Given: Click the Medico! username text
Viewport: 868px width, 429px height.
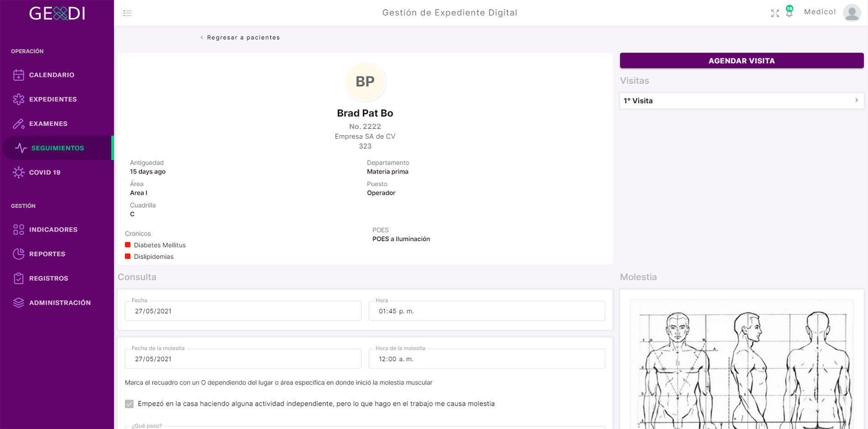Looking at the screenshot, I should click(820, 12).
